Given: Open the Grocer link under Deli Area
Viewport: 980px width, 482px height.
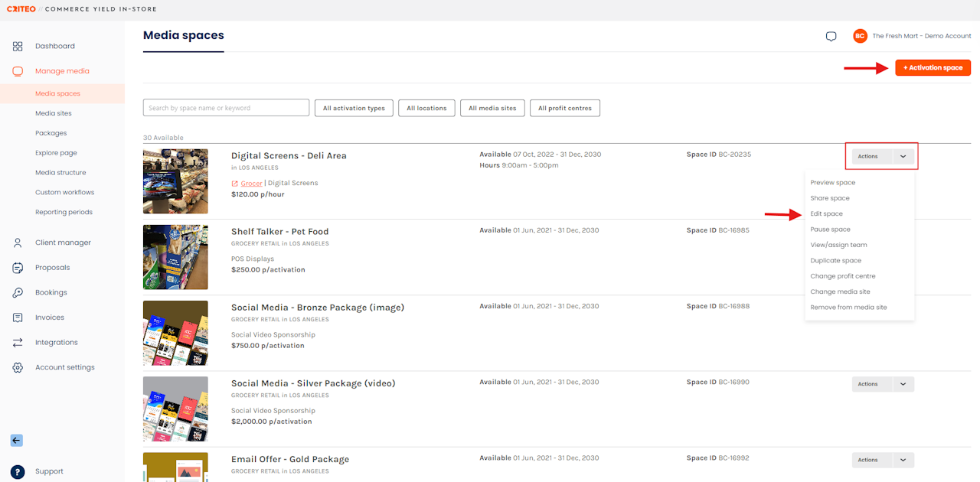Looking at the screenshot, I should (x=251, y=184).
